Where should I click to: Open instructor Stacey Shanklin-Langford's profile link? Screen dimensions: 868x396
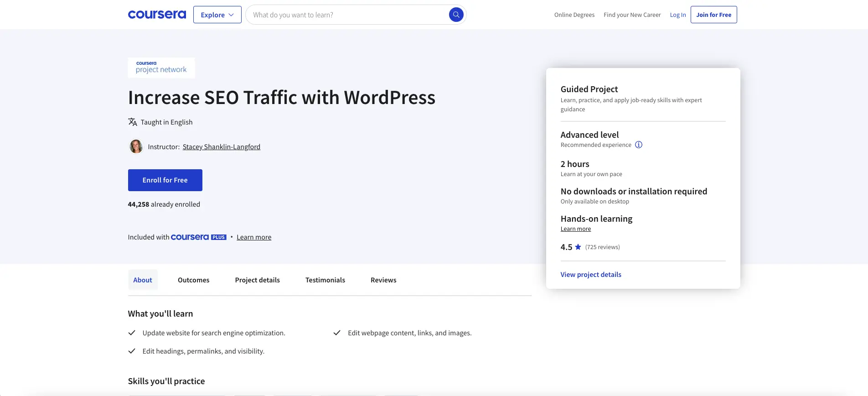(x=222, y=146)
